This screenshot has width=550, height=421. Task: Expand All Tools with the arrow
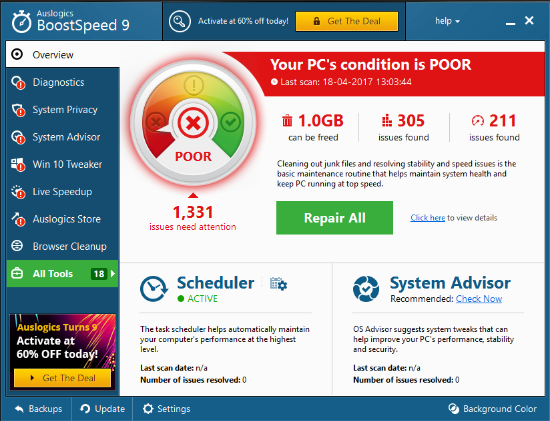[x=113, y=274]
